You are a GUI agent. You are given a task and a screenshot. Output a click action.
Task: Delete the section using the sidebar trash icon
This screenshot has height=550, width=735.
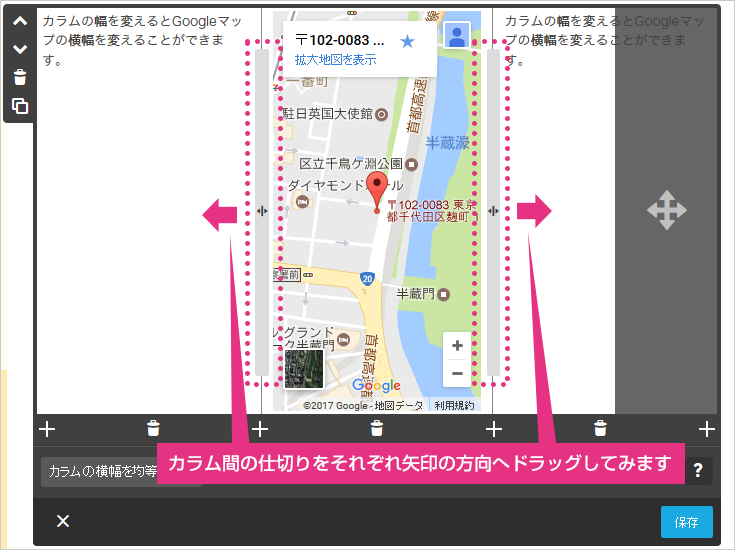click(x=20, y=77)
